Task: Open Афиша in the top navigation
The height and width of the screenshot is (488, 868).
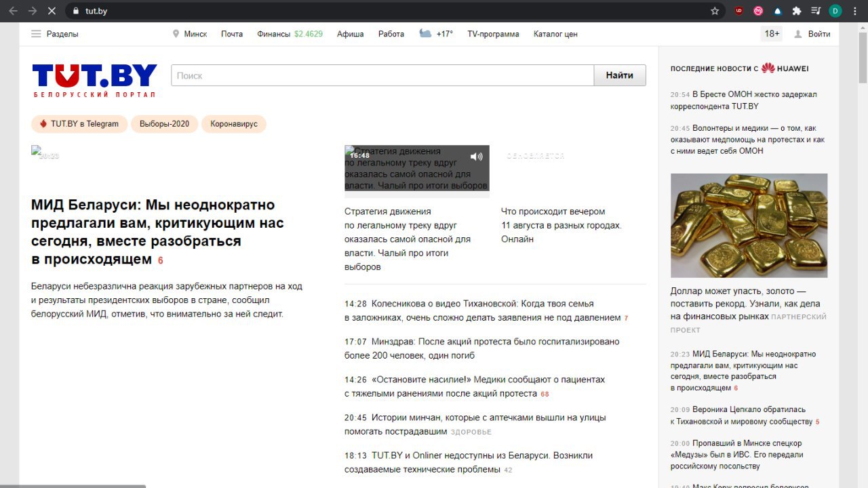Action: [x=351, y=34]
